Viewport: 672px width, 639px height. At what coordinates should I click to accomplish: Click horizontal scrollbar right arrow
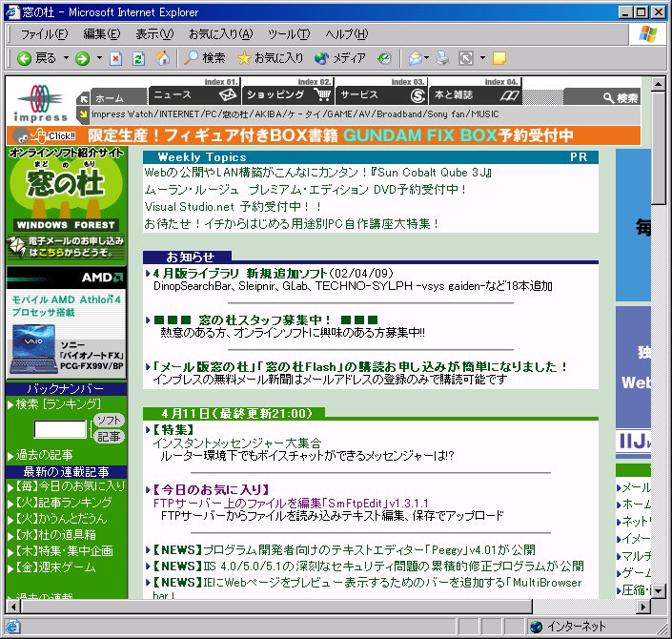pos(643,607)
